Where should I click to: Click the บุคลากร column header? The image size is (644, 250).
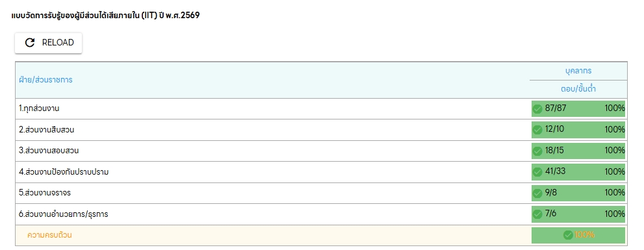point(578,71)
